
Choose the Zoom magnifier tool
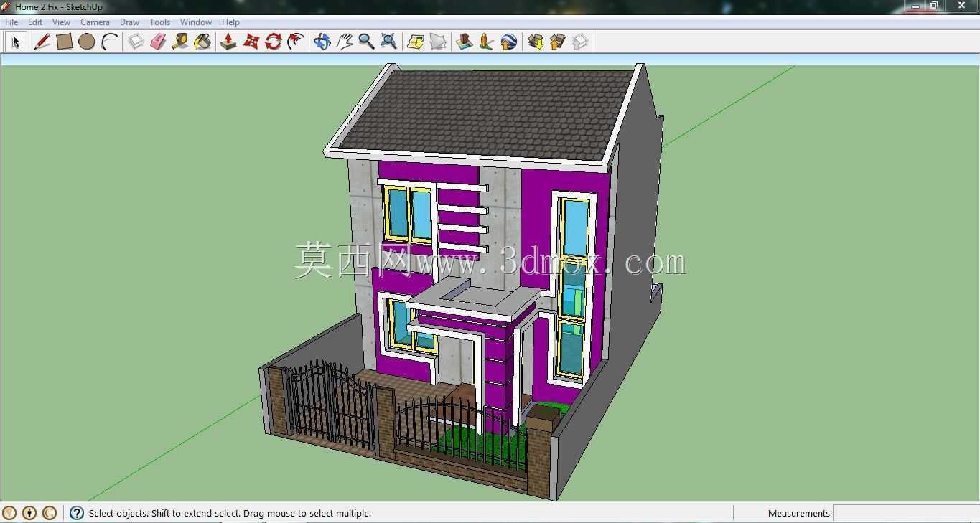(x=366, y=42)
